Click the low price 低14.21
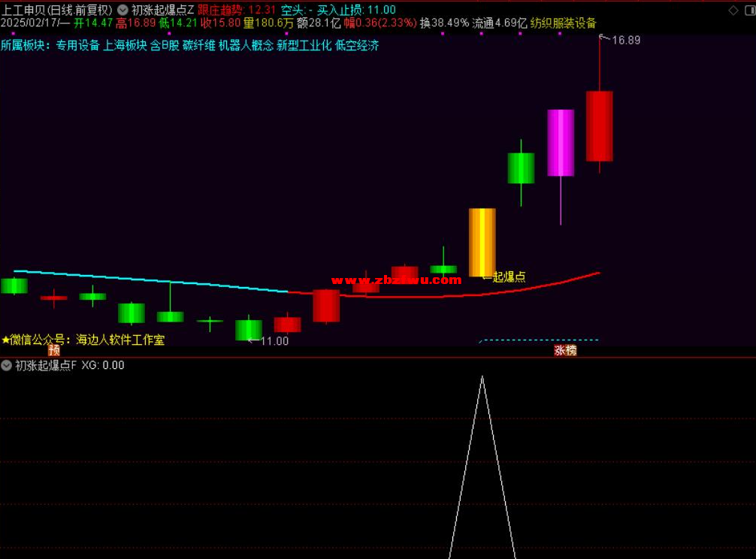 [178, 23]
